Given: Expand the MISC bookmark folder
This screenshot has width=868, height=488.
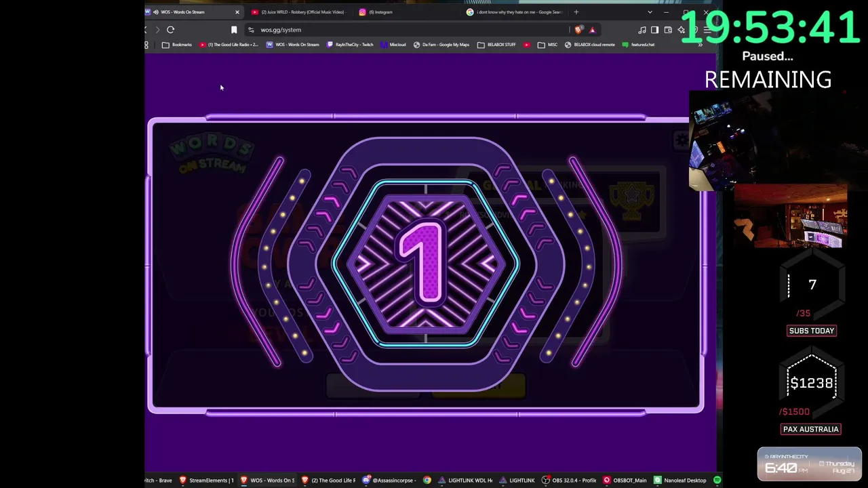Looking at the screenshot, I should [547, 45].
